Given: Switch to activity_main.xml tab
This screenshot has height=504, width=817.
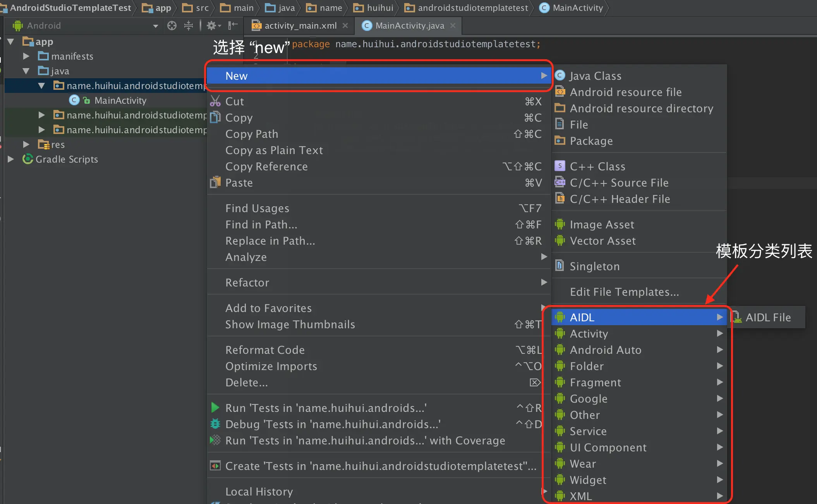Looking at the screenshot, I should pyautogui.click(x=300, y=26).
